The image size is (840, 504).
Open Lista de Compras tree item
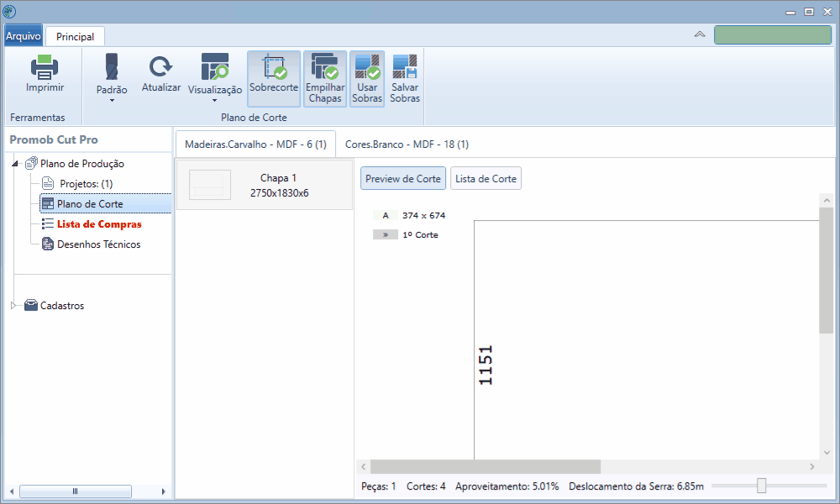click(99, 224)
